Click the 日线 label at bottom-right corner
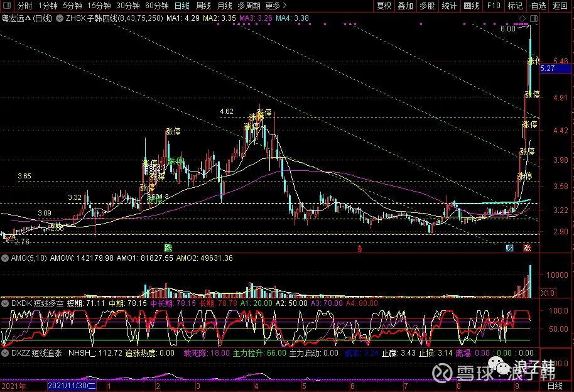The image size is (574, 392). click(555, 386)
